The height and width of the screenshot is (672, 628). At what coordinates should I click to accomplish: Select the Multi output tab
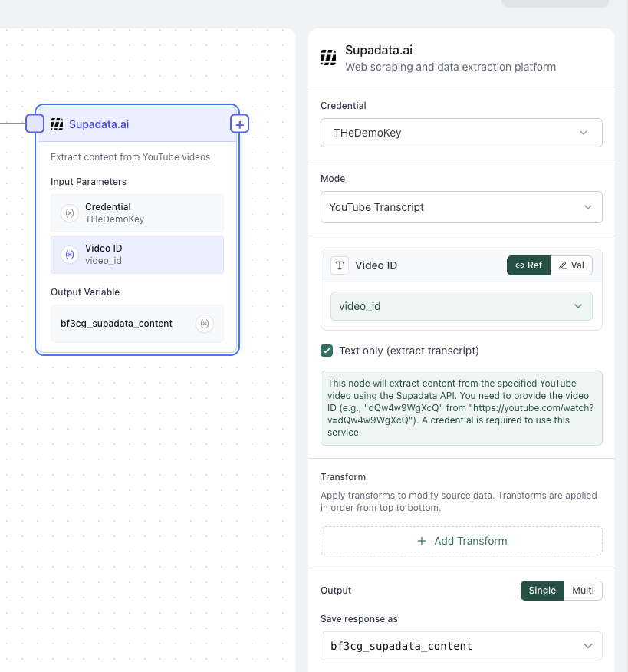click(583, 591)
